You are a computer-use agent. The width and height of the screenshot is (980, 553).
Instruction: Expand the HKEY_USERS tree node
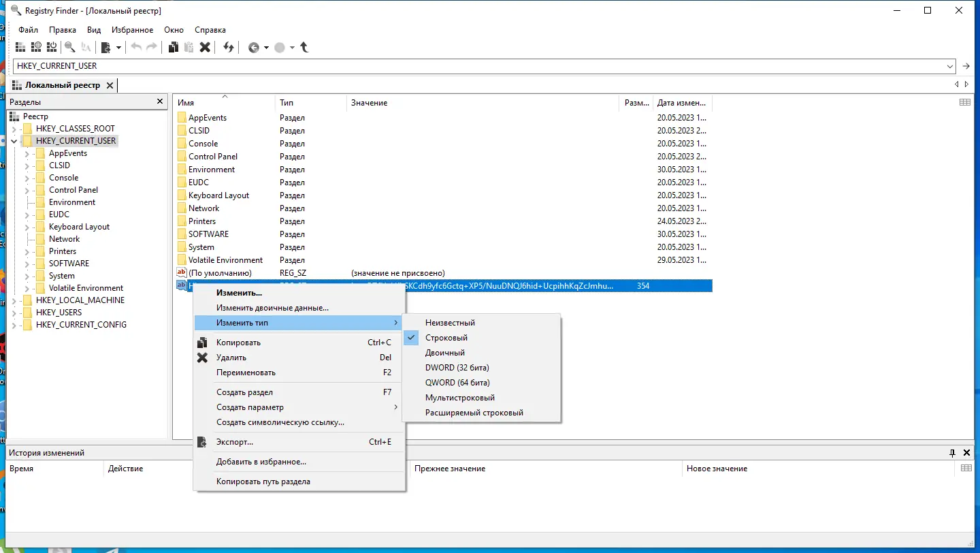point(14,313)
